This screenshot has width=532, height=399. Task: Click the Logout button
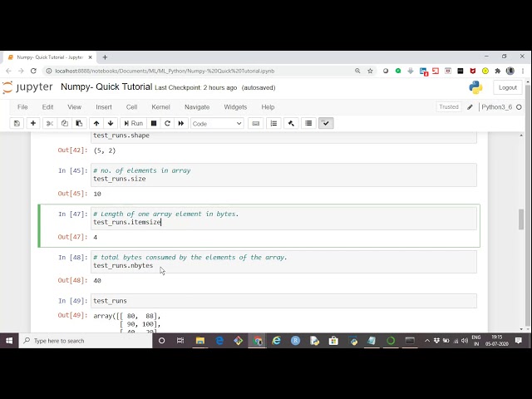point(508,87)
